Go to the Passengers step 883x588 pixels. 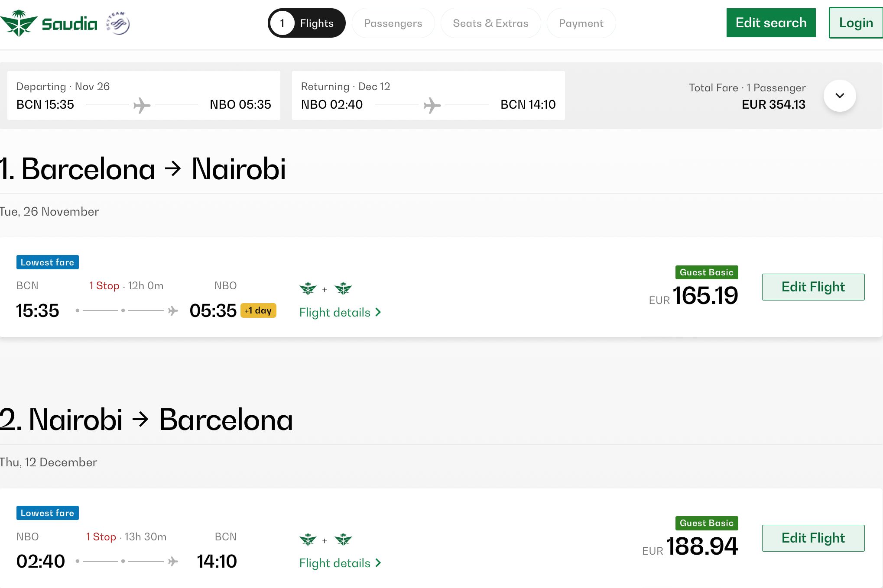click(393, 23)
